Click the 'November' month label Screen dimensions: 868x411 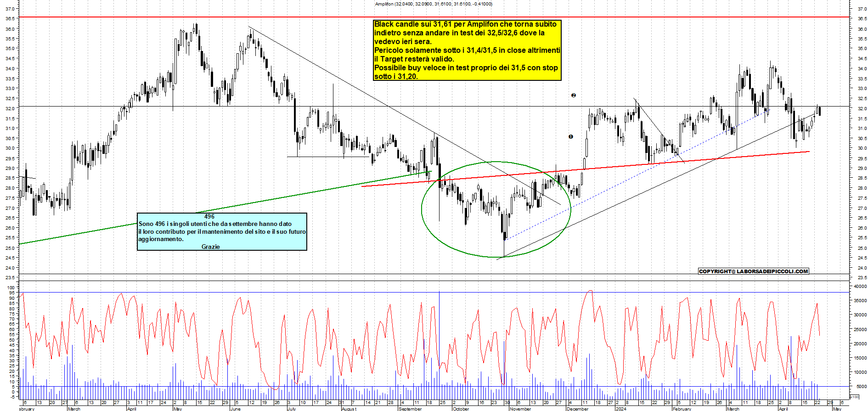point(520,409)
